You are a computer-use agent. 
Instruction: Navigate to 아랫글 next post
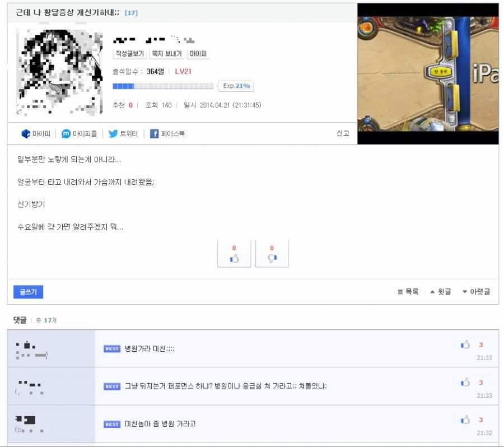coord(477,292)
